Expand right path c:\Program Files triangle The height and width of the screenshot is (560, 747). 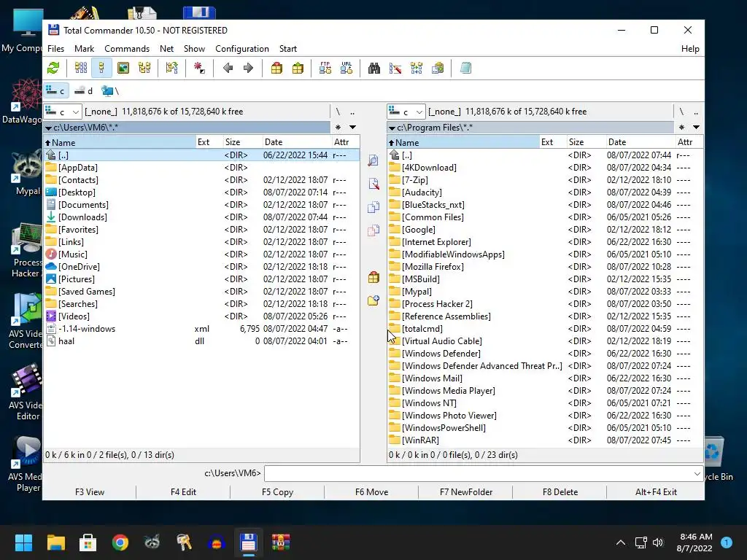[392, 128]
